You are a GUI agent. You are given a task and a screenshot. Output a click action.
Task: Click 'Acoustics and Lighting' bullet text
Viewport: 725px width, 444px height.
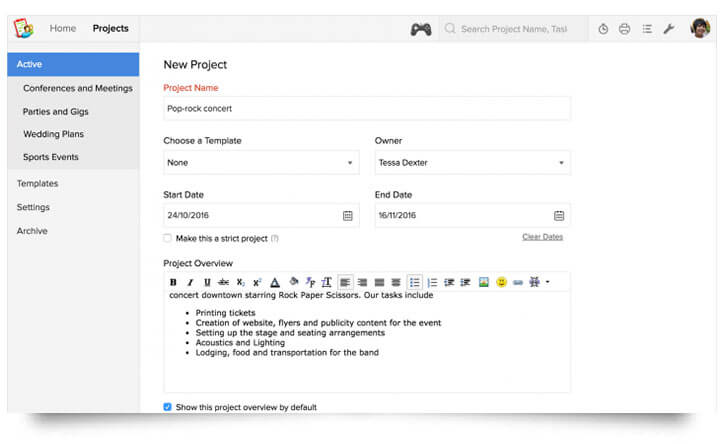240,343
